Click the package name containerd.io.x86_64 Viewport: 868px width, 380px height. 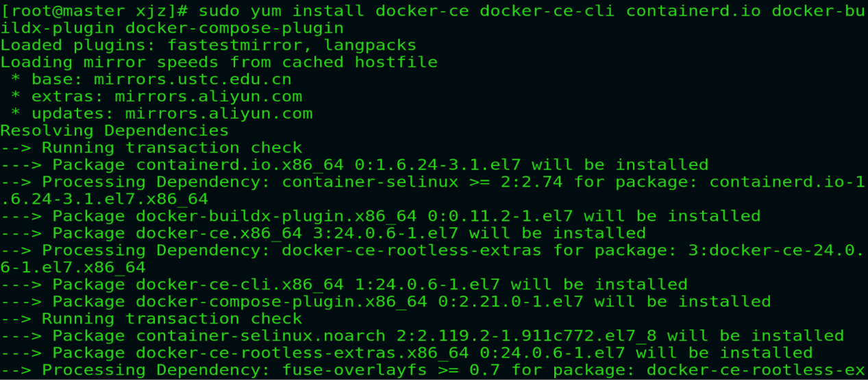coord(240,165)
